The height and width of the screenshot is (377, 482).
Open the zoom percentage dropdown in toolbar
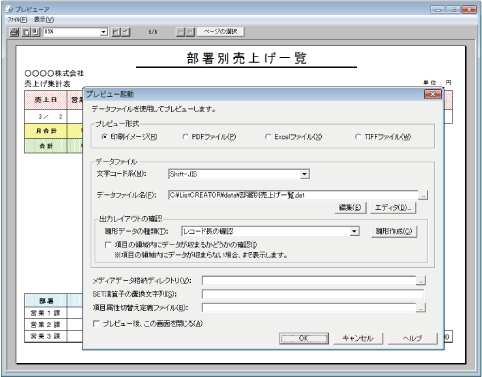104,32
